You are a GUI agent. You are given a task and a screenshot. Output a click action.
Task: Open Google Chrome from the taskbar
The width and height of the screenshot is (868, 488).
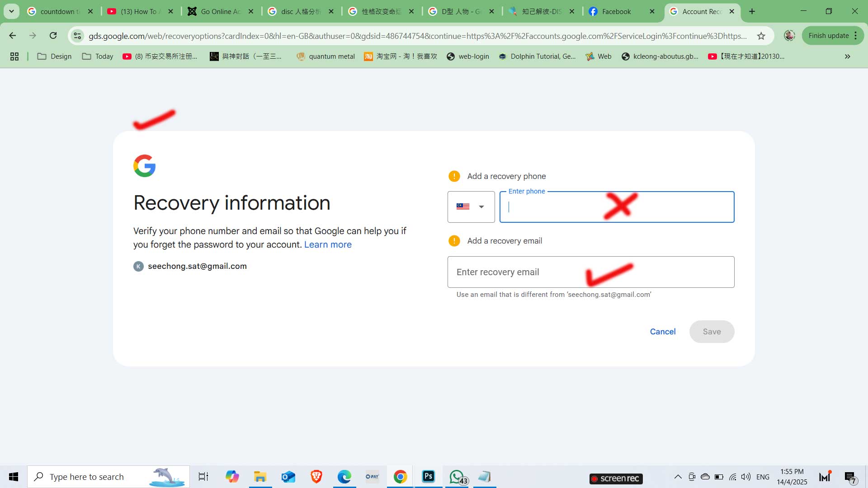[400, 477]
